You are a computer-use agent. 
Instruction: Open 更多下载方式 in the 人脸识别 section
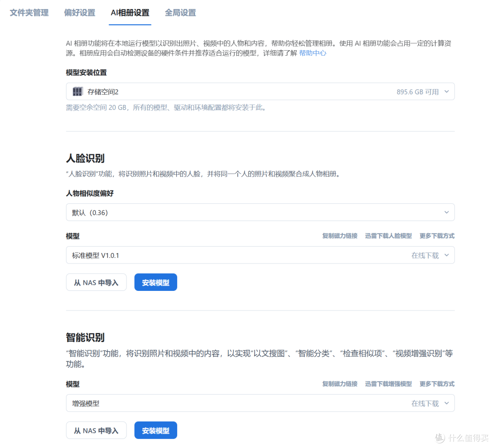[437, 236]
